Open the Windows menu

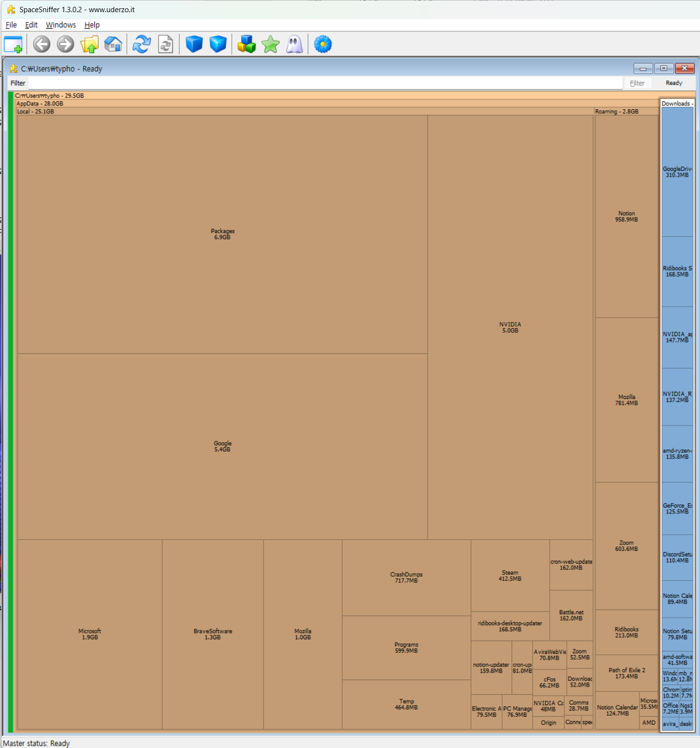[61, 25]
